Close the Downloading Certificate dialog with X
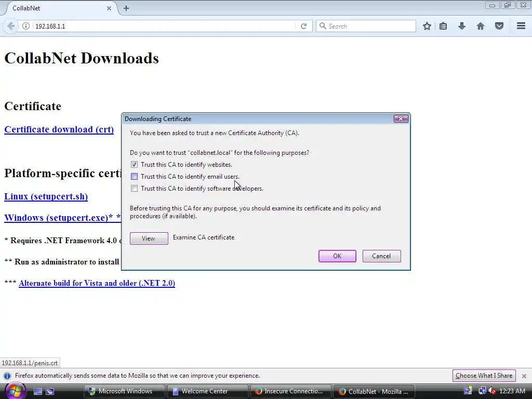 [x=401, y=119]
